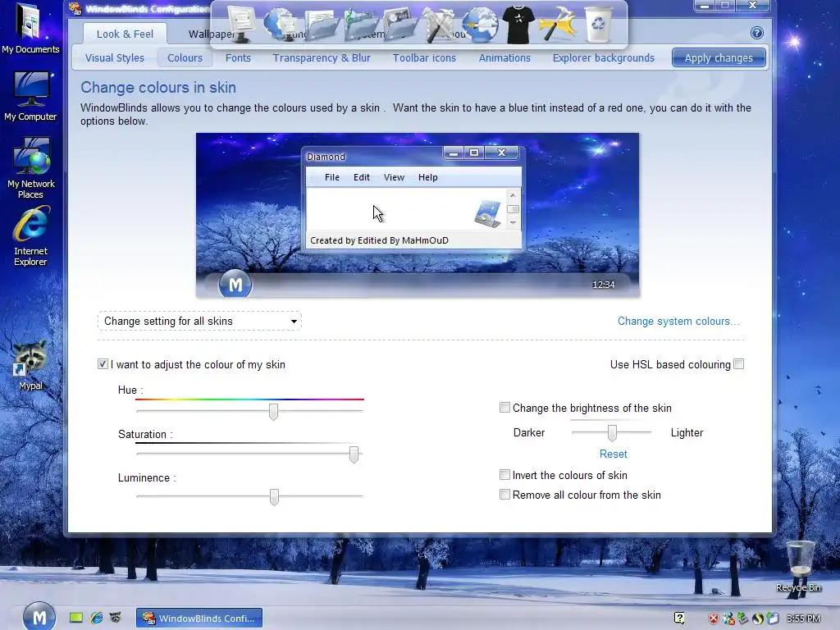Select My Network Places desktop icon

pos(30,168)
